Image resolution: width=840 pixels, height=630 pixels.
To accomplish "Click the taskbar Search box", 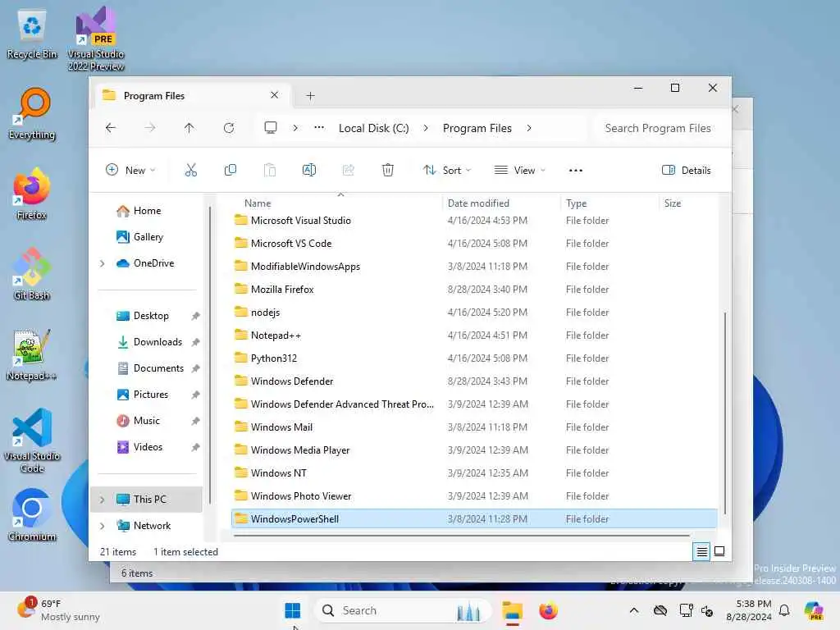I will point(403,610).
